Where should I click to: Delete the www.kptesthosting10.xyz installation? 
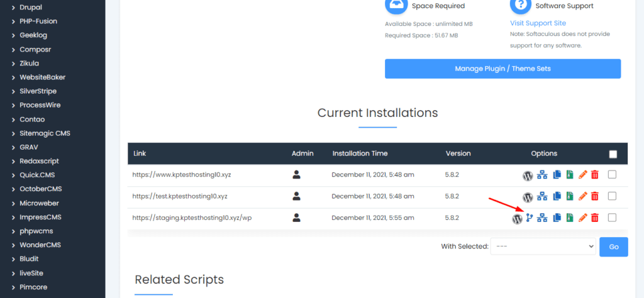click(595, 175)
